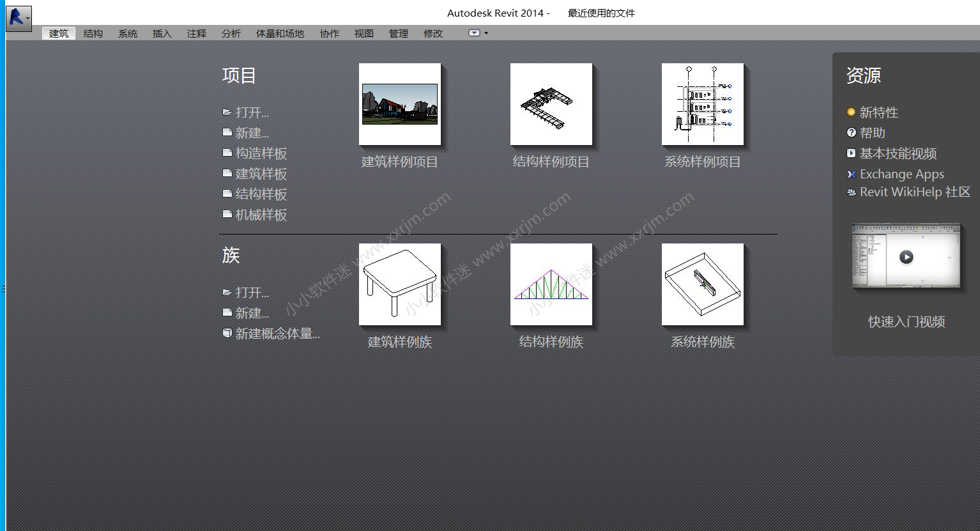Open the 建筑样例项目 thumbnail
The height and width of the screenshot is (531, 980).
coord(400,104)
